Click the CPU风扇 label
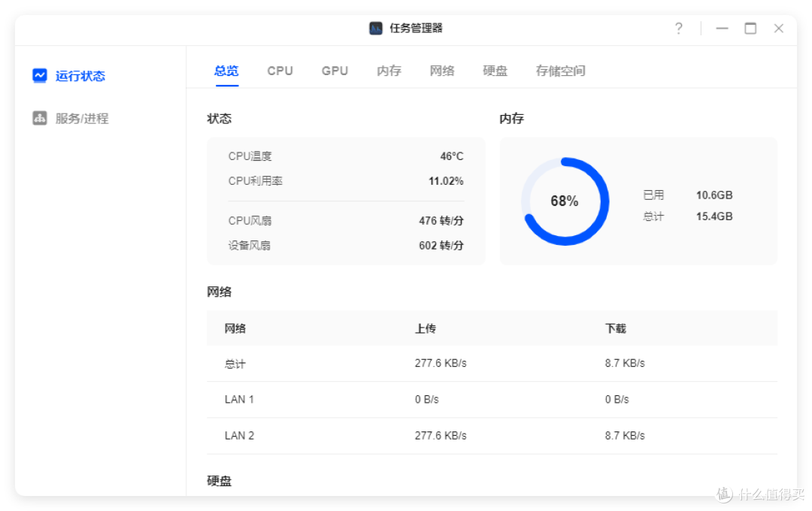This screenshot has width=812, height=511. click(250, 221)
